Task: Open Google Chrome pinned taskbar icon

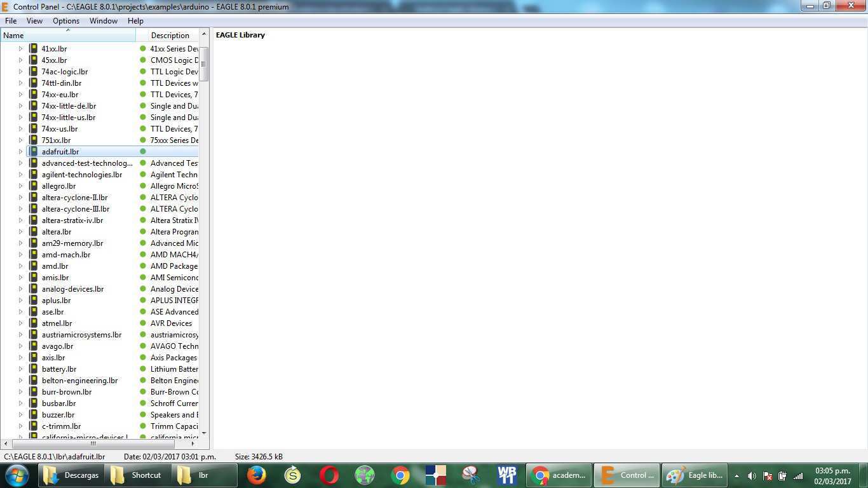Action: [400, 475]
